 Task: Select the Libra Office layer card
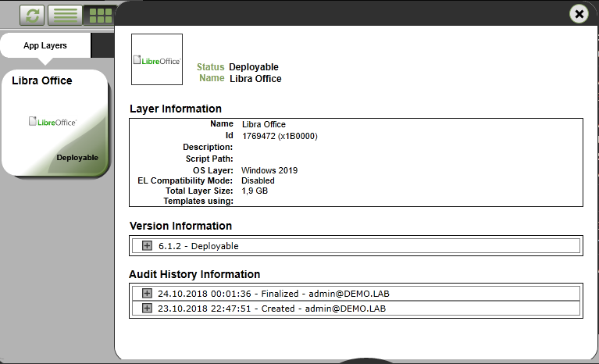[55, 123]
